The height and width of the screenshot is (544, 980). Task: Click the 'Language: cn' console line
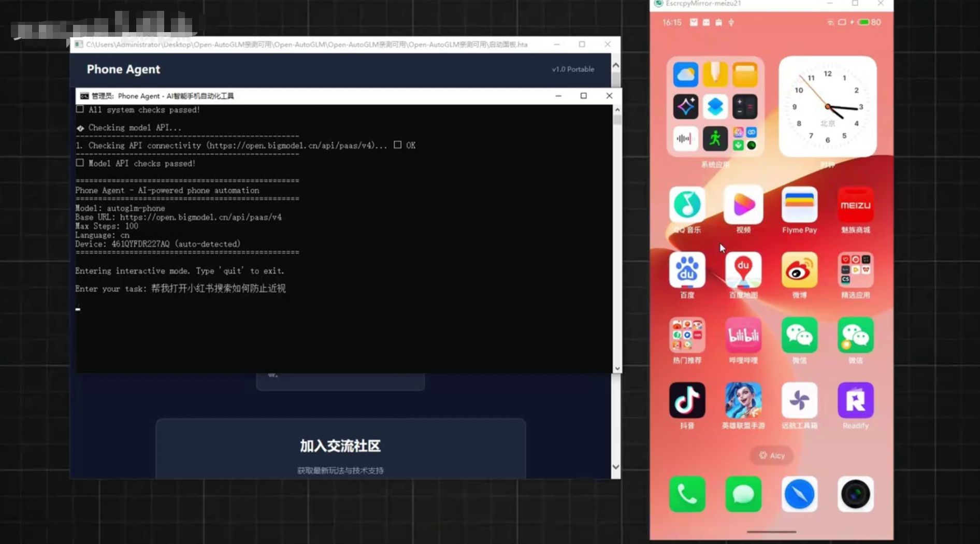coord(103,235)
